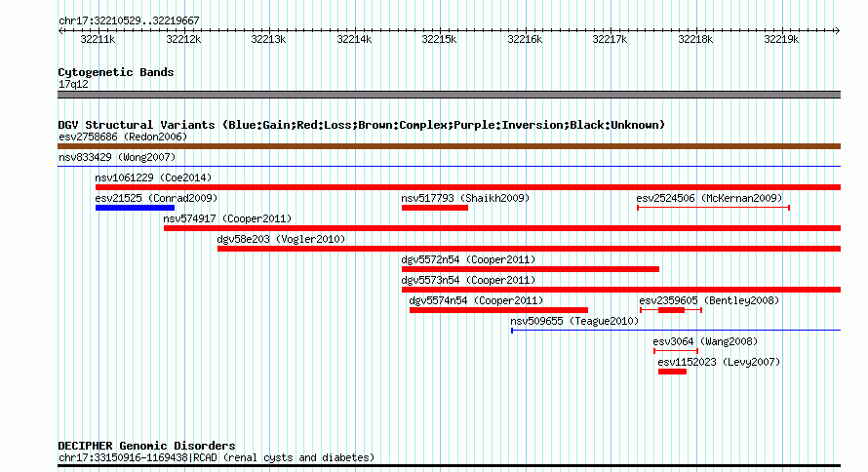Click the ruler's right end arrow
The image size is (868, 472).
point(838,31)
